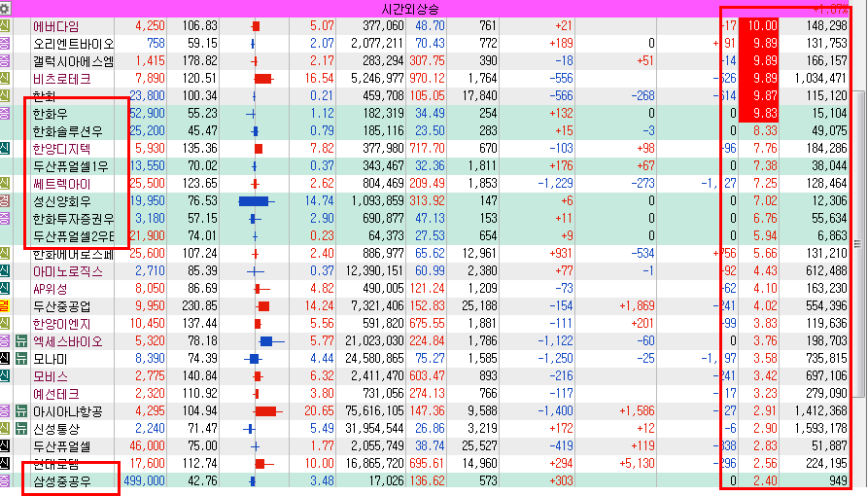Select the 한양디지텍 stock name

click(x=61, y=149)
